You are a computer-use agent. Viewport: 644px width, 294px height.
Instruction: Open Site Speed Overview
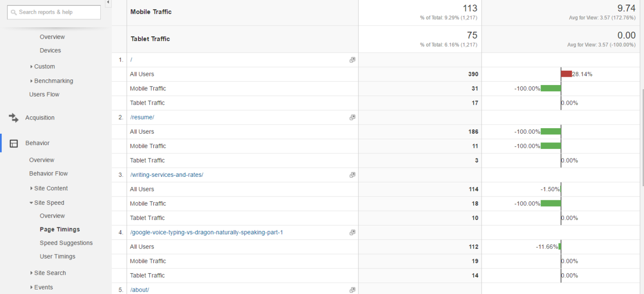click(x=52, y=215)
